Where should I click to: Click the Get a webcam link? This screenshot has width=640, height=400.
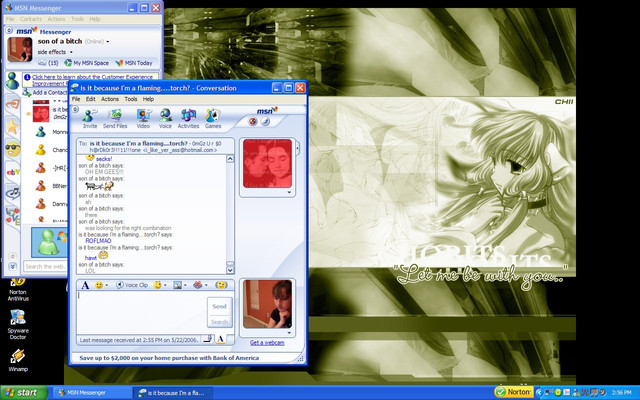(267, 342)
